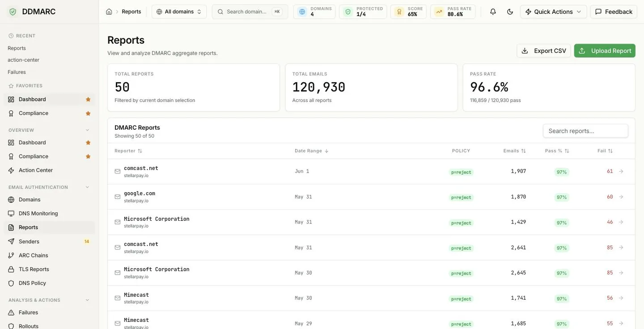The image size is (644, 329).
Task: Click 97% pass badge in comcast.net Jun 1 row
Action: click(562, 172)
